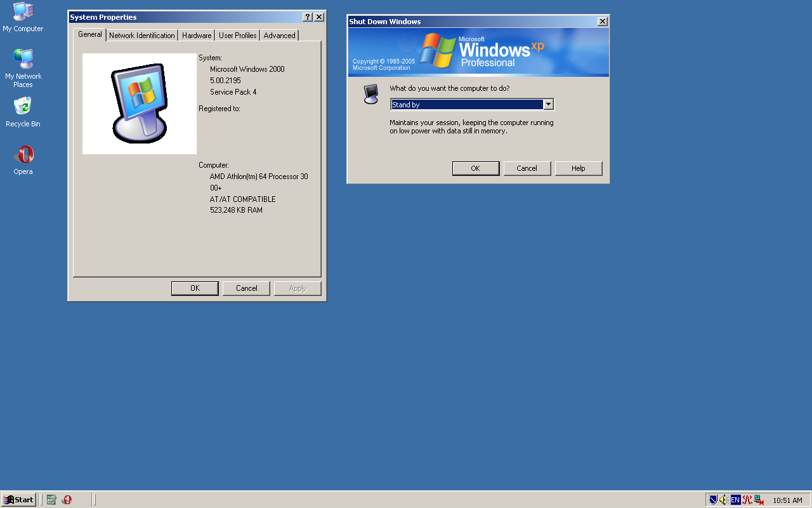Click the 'AMD Athlon(tm) 64 Processor' text

pos(259,177)
